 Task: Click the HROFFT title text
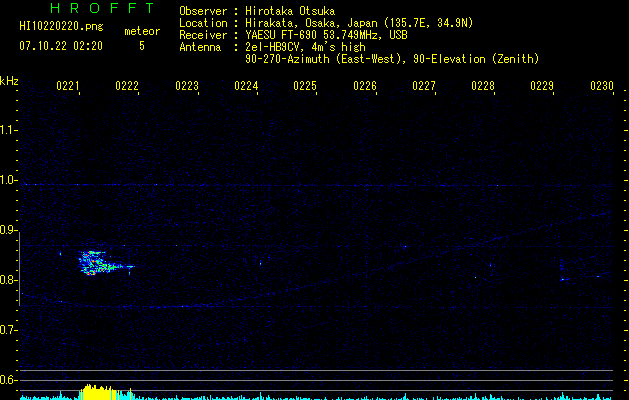pyautogui.click(x=102, y=8)
